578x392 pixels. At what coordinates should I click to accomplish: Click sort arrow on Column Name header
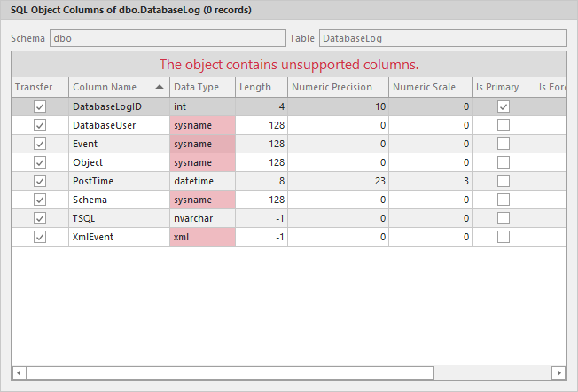[159, 87]
